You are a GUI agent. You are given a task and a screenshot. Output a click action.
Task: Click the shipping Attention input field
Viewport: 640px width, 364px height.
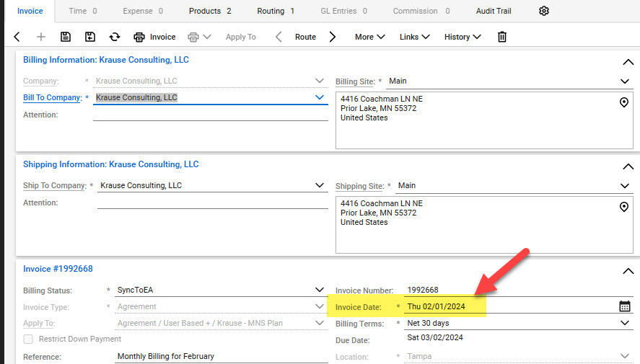click(x=213, y=203)
